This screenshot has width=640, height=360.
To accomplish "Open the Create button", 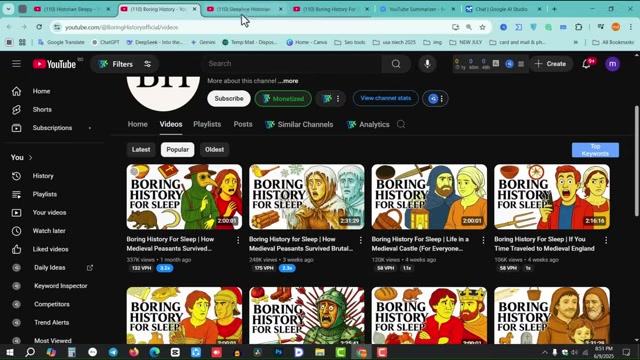I will coord(550,64).
